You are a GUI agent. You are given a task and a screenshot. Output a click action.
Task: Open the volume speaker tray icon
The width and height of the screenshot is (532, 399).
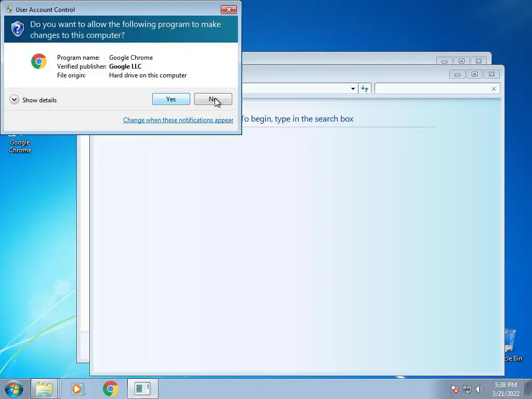coord(479,389)
